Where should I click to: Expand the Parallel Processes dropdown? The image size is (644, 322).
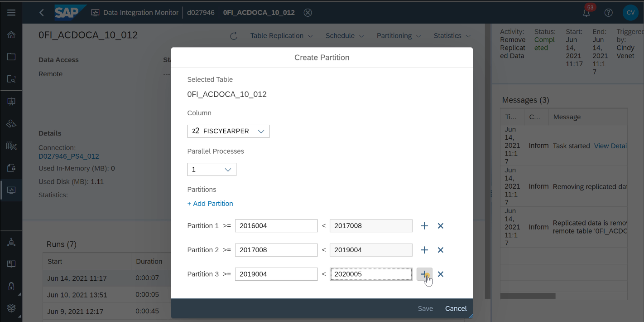click(x=211, y=170)
